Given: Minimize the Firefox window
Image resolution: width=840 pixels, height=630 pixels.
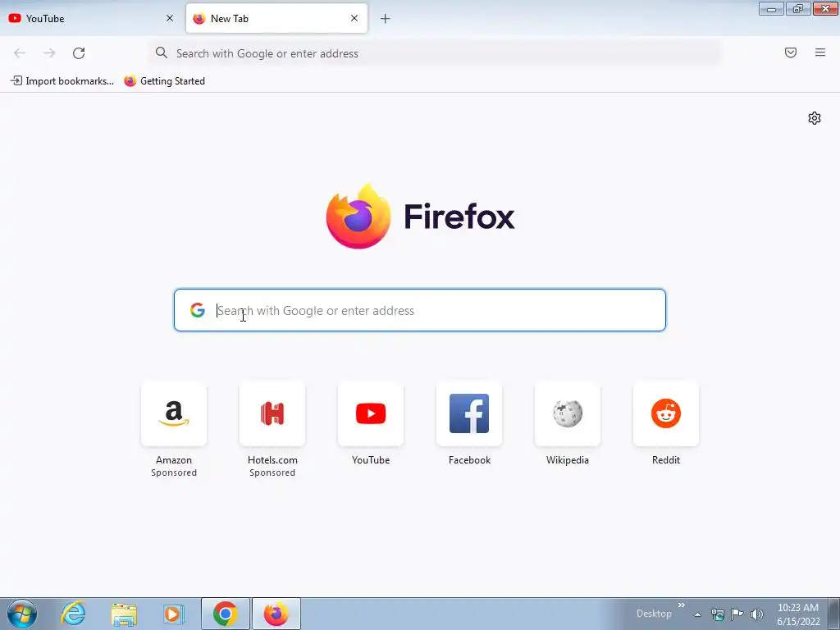Looking at the screenshot, I should tap(771, 9).
